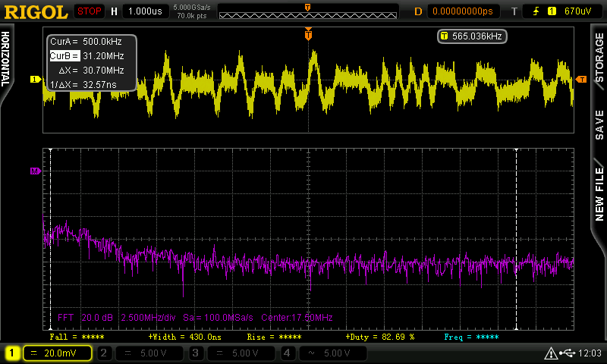The width and height of the screenshot is (607, 364).
Task: Click the RIGOL logo
Action: (36, 11)
